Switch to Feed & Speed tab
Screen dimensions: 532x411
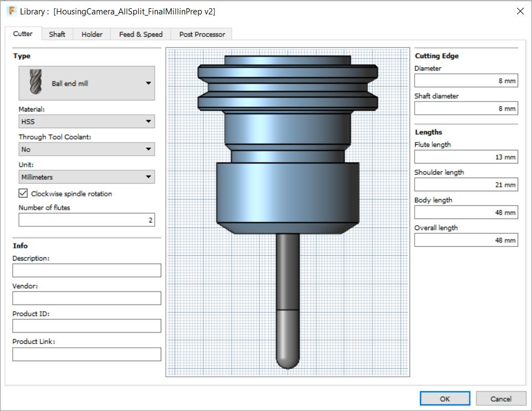pyautogui.click(x=141, y=34)
